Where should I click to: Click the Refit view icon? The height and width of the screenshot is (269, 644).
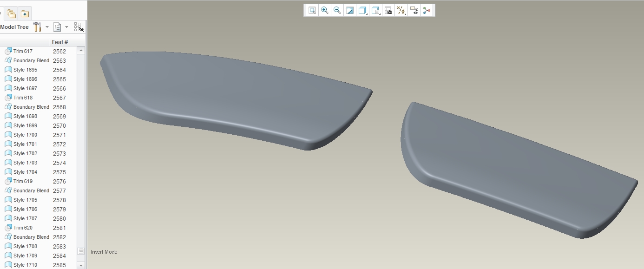coord(312,10)
